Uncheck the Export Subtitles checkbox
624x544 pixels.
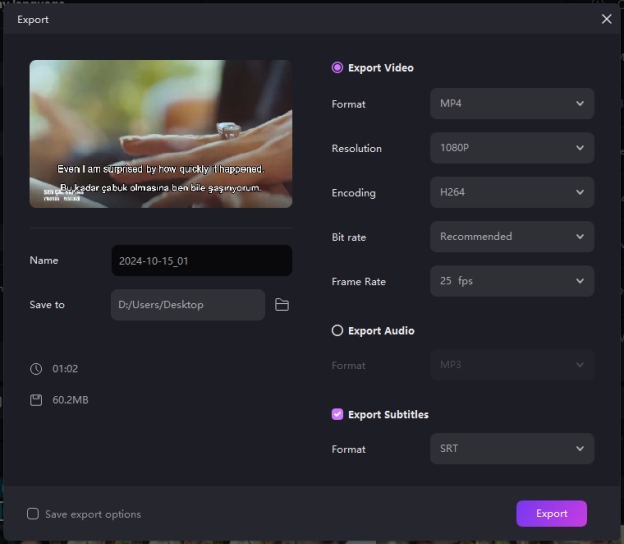click(x=337, y=414)
